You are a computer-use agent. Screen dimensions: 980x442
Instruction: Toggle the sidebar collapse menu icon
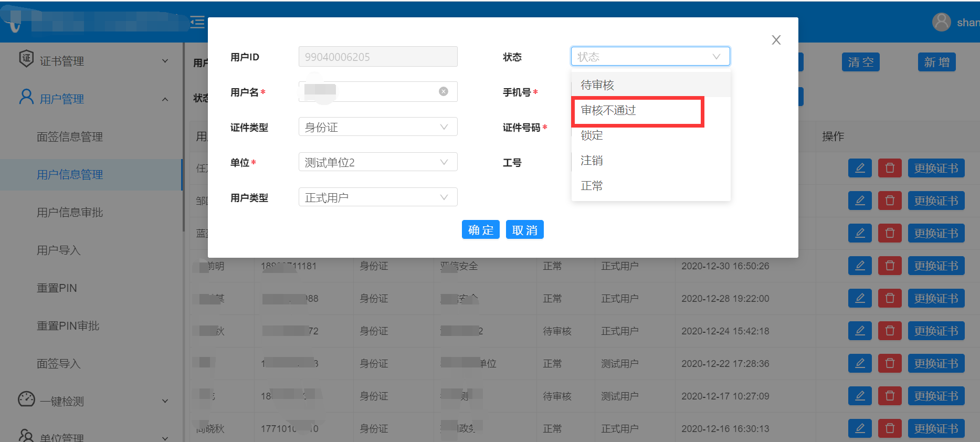click(197, 22)
